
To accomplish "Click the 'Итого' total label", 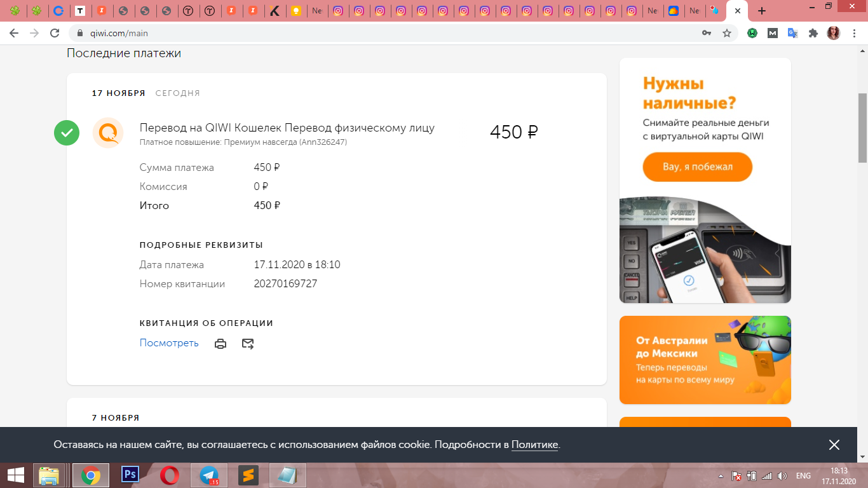I will tap(154, 206).
